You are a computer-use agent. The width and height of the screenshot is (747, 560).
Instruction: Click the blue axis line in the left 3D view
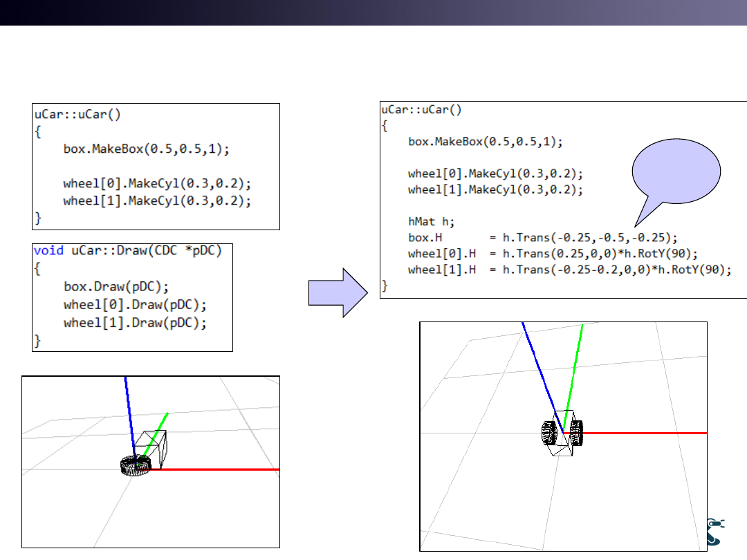(129, 415)
